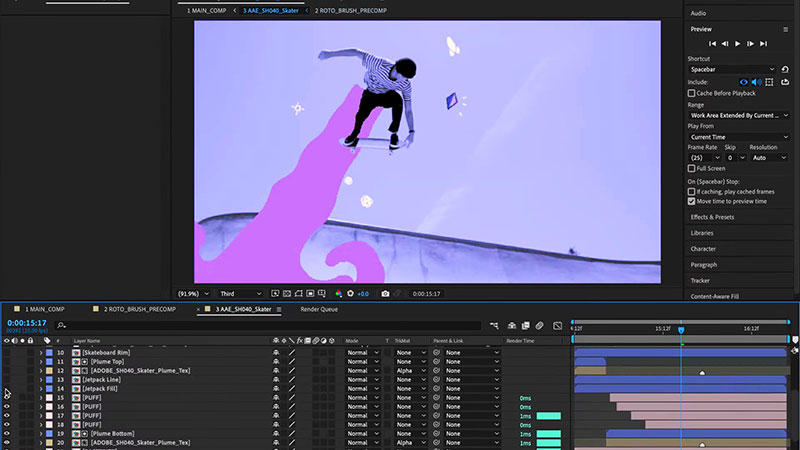
Task: Click the fast previews icon in viewer footer
Action: (x=275, y=294)
